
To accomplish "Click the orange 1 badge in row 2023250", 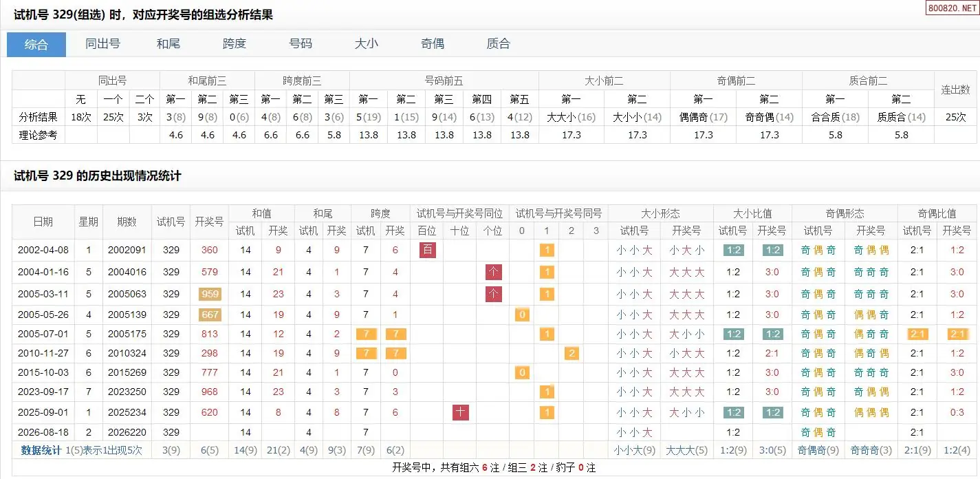I will (x=547, y=392).
